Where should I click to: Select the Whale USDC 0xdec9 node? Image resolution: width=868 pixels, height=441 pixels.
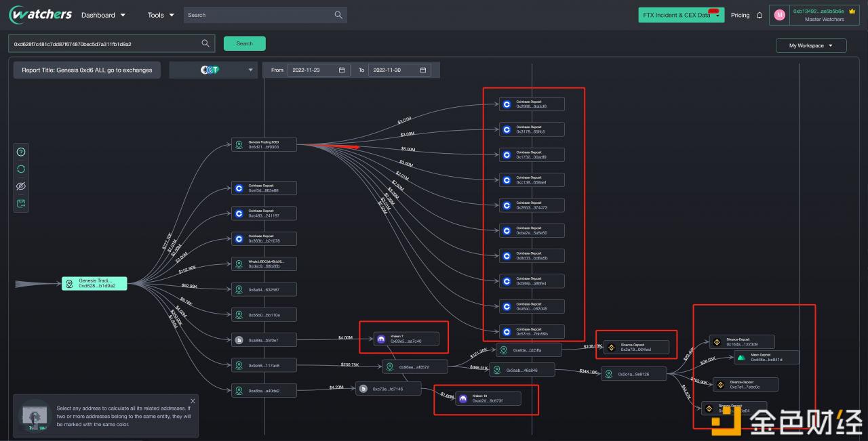(264, 264)
